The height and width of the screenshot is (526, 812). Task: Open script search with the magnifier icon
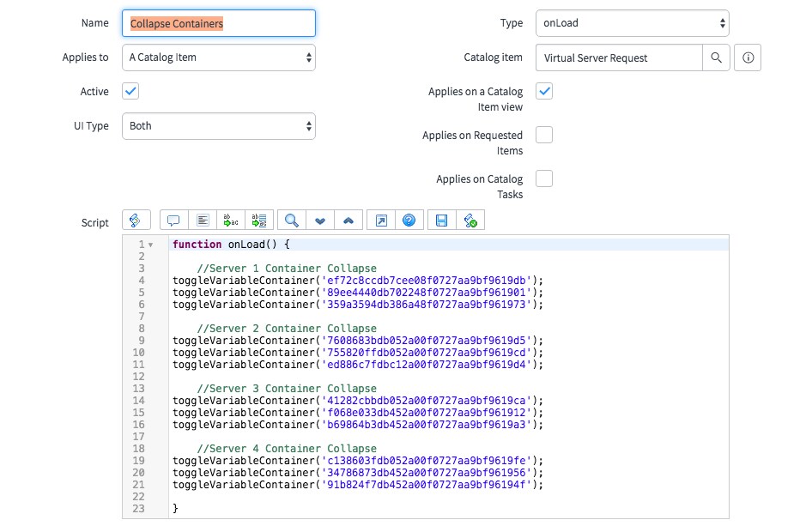(292, 220)
